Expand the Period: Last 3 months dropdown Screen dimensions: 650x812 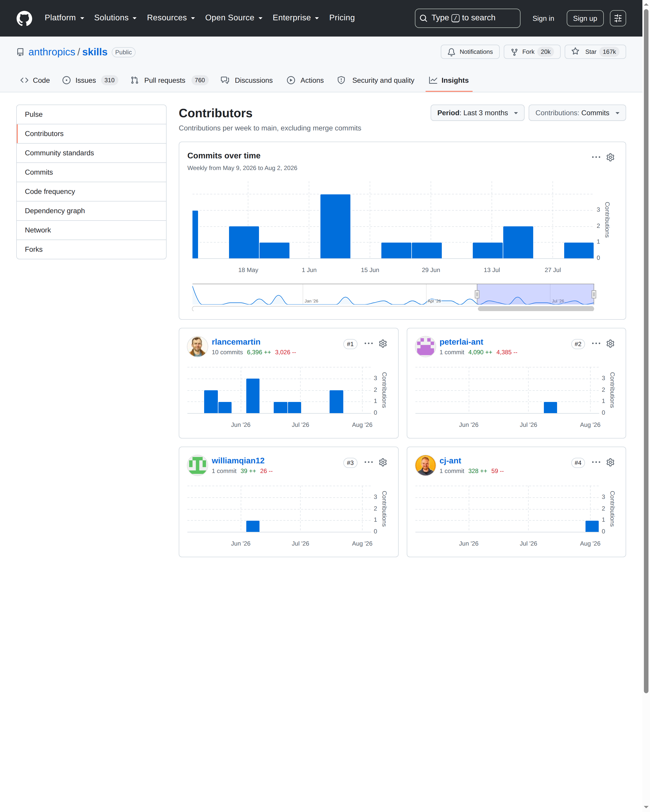tap(477, 113)
